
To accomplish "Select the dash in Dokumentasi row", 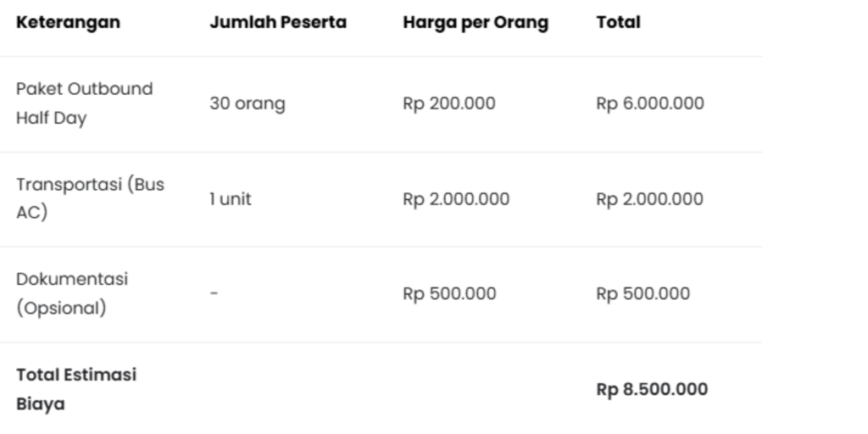I will click(x=214, y=293).
